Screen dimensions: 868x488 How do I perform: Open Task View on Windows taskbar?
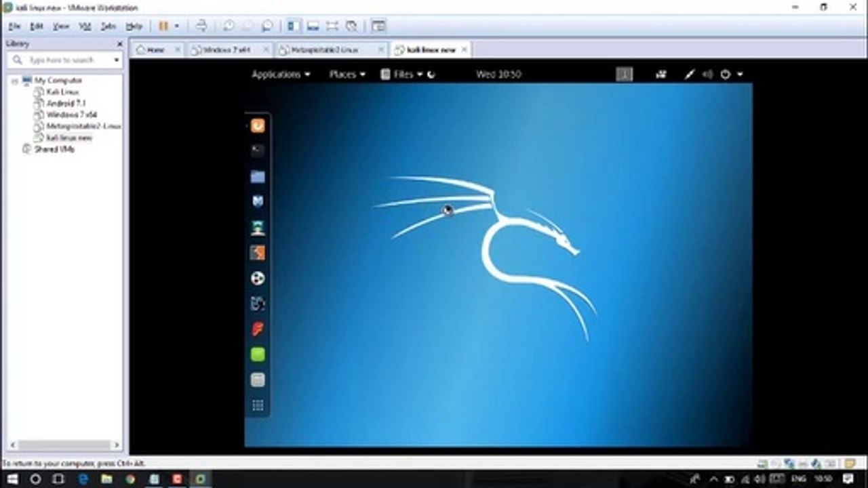(58, 479)
